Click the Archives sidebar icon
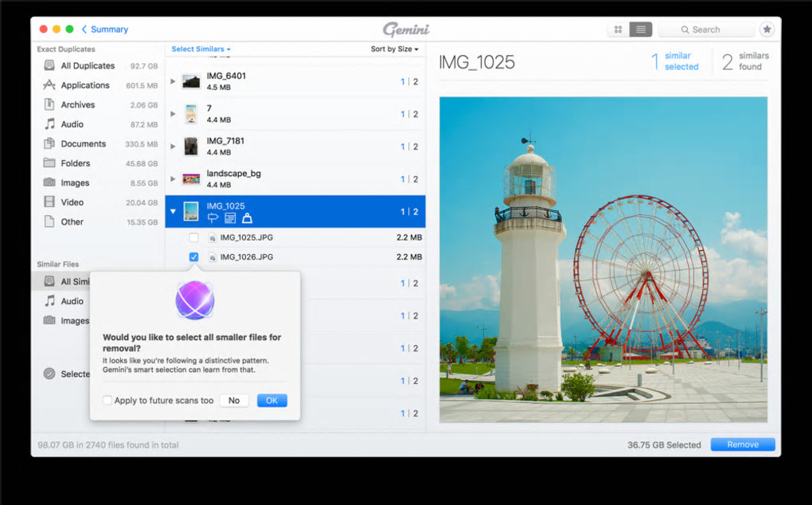Image resolution: width=812 pixels, height=505 pixels. (x=49, y=104)
